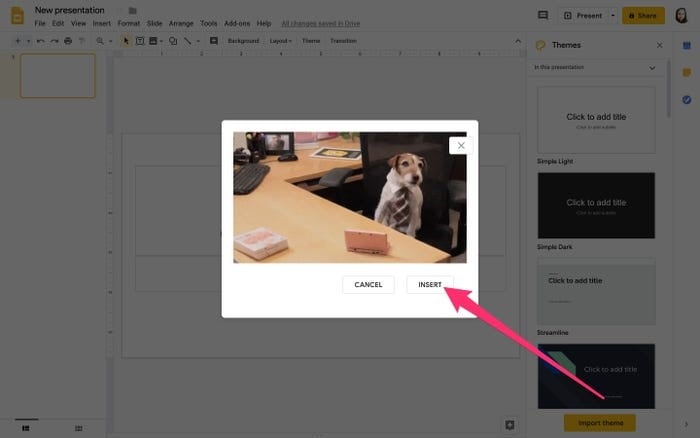Click the Share button

tap(643, 16)
